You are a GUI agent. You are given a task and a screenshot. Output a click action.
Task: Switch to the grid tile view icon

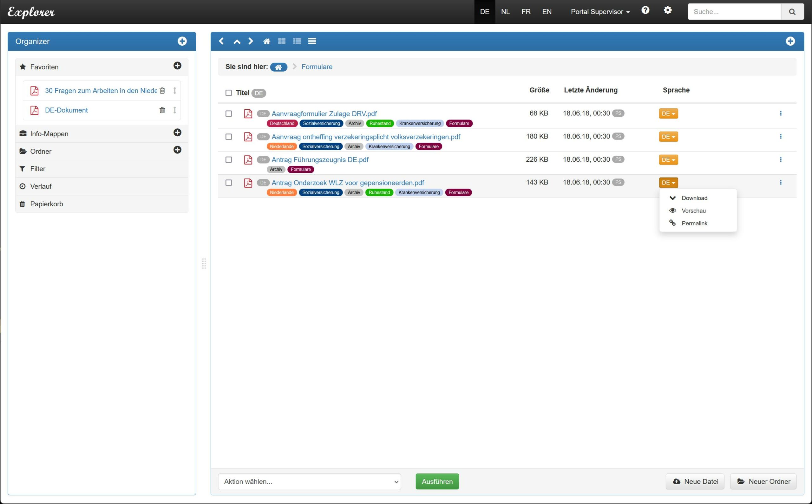[282, 41]
